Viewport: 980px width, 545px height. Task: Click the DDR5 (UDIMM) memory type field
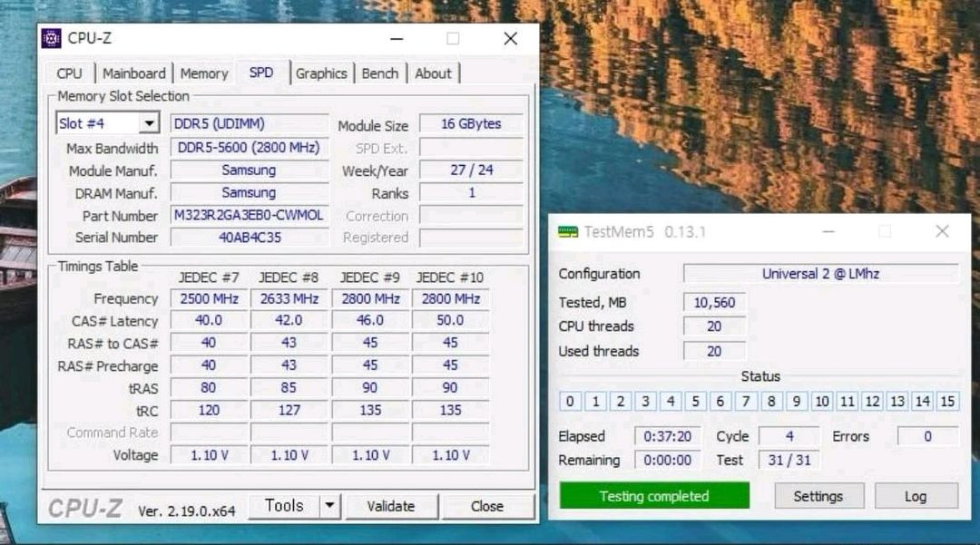(x=249, y=123)
